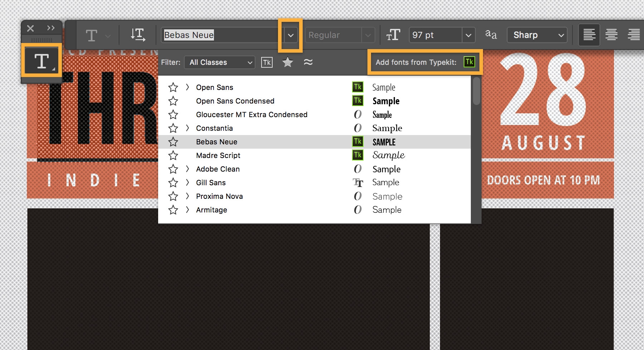Image resolution: width=644 pixels, height=350 pixels.
Task: Open the Sharp anti-aliasing dropdown
Action: (561, 35)
